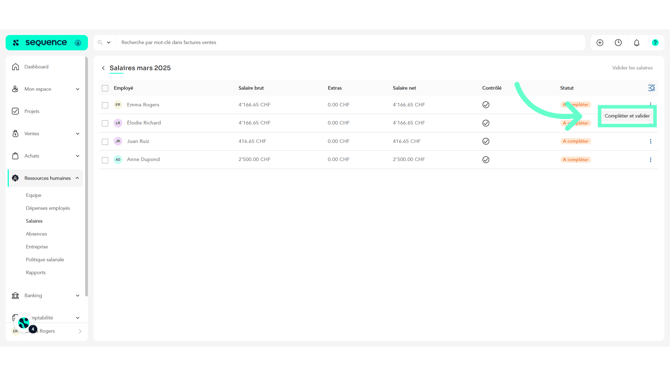Click Compléter et valider menu option
The width and height of the screenshot is (670, 376).
627,116
